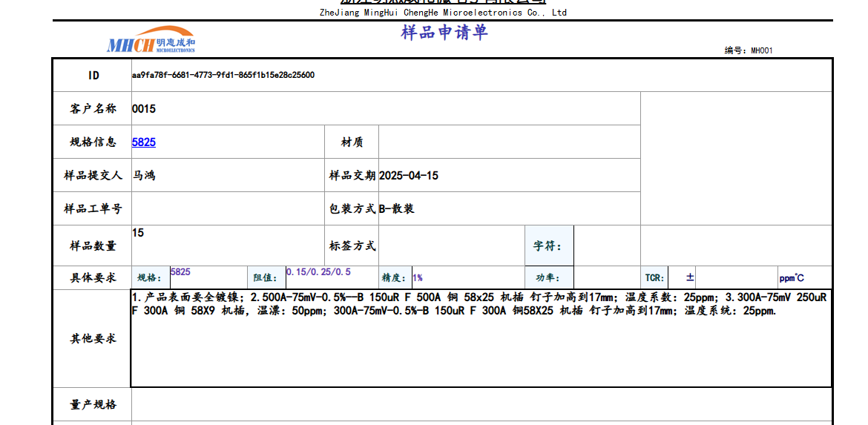Select the empty 样品工单号 value field
This screenshot has width=868, height=425.
(228, 208)
